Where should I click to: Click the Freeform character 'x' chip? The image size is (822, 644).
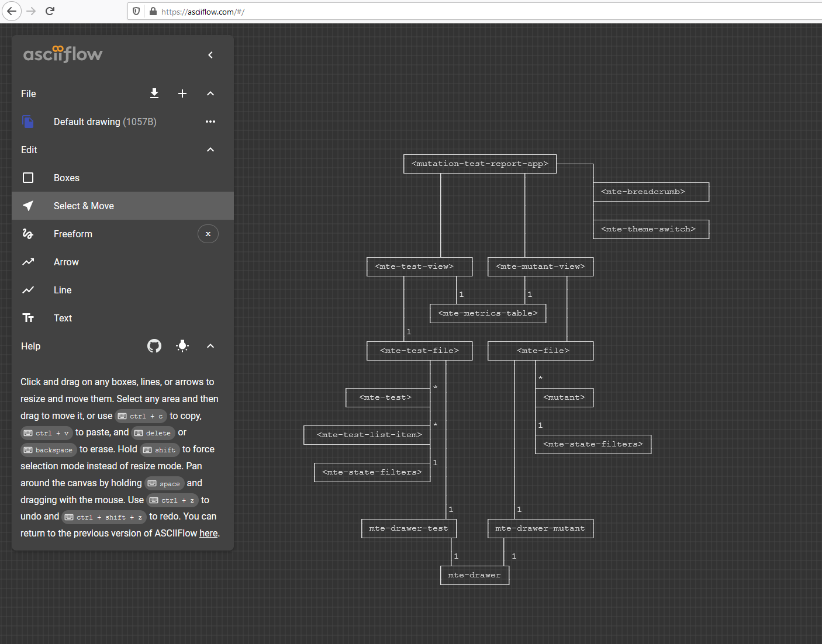tap(208, 234)
